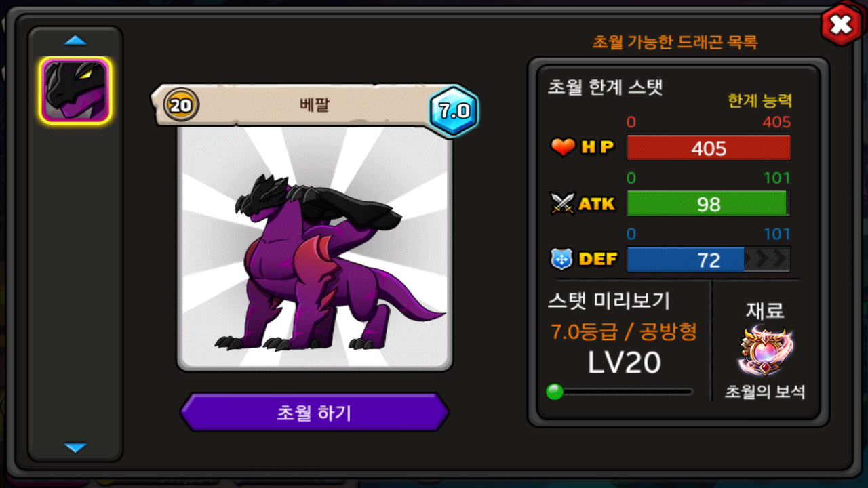Click the down arrow in dragon list
The image size is (868, 488).
75,447
